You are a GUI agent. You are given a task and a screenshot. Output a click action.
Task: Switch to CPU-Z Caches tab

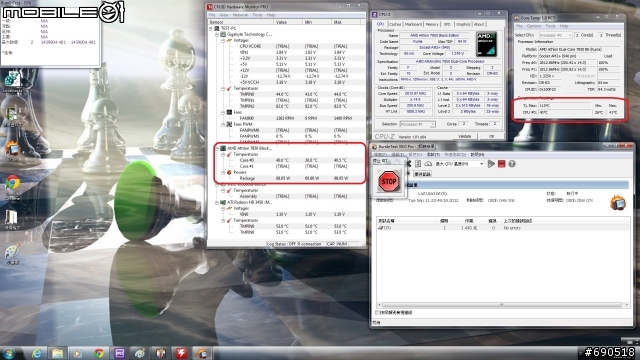[395, 24]
